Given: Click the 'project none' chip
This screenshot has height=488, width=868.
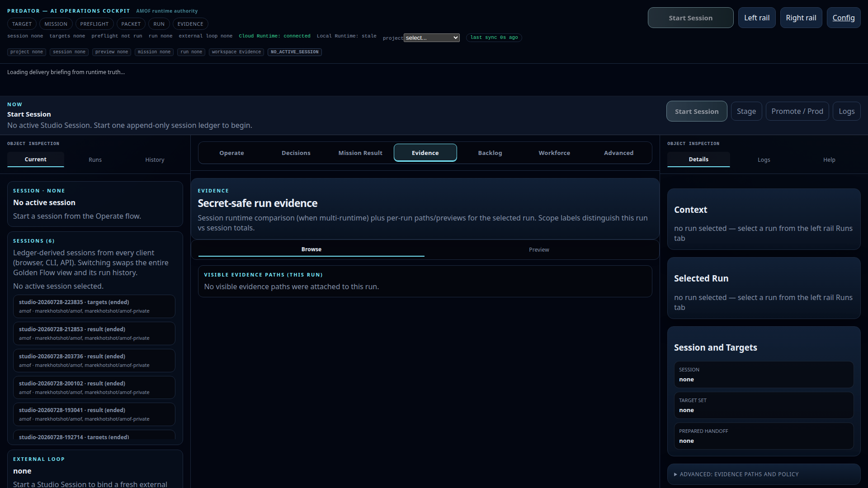Looking at the screenshot, I should pyautogui.click(x=27, y=52).
